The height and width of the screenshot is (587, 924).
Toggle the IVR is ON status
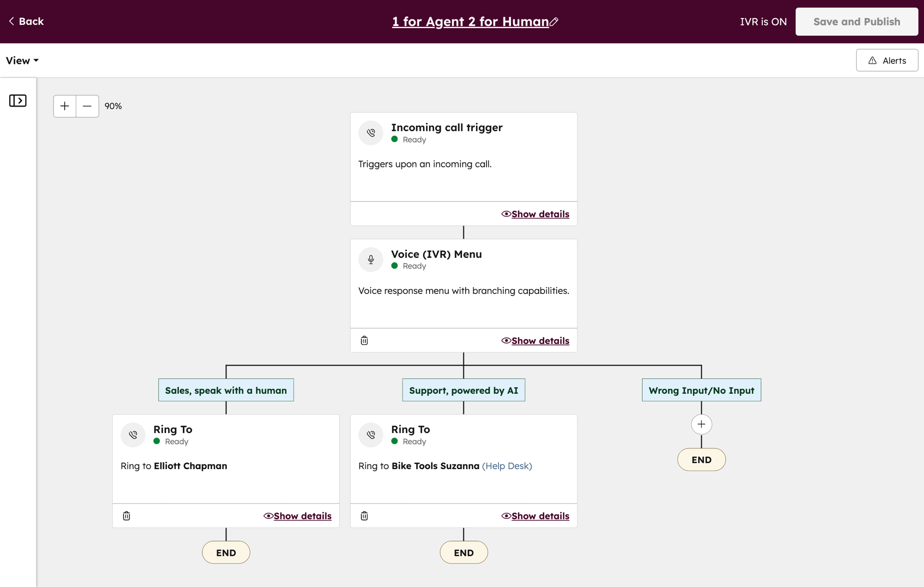coord(763,21)
